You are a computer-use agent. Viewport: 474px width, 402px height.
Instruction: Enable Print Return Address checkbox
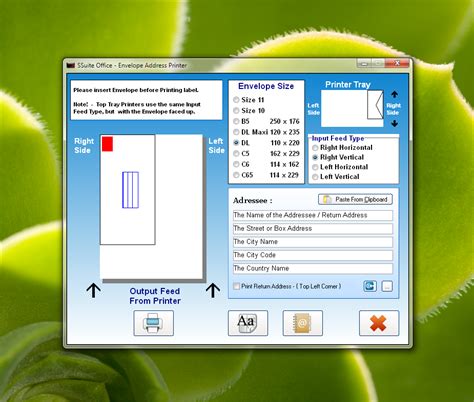236,286
